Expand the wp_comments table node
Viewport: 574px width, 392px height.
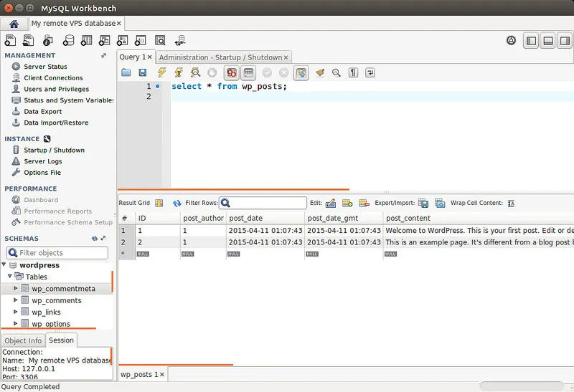[x=16, y=300]
